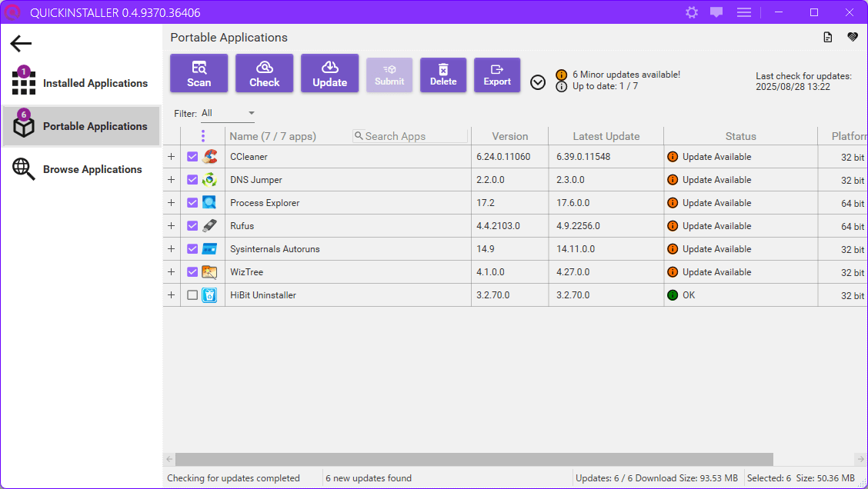
Task: Click the orange status icon for CCleaner
Action: point(673,157)
